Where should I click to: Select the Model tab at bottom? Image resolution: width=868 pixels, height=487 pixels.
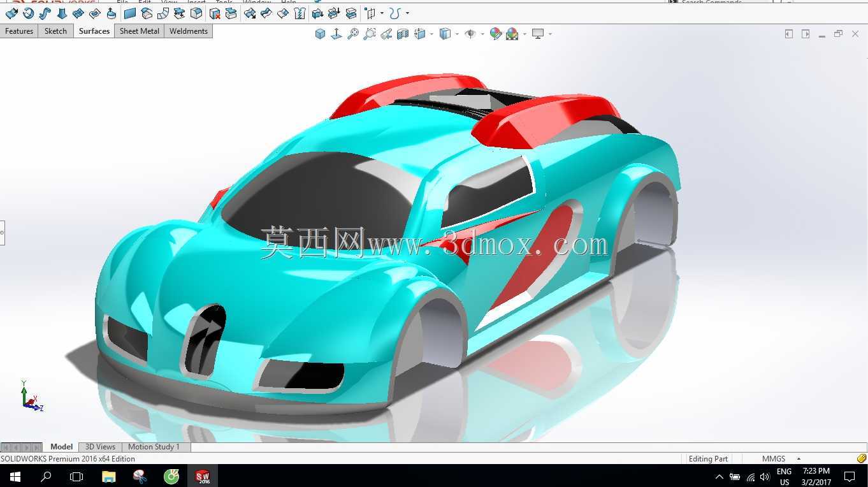62,447
